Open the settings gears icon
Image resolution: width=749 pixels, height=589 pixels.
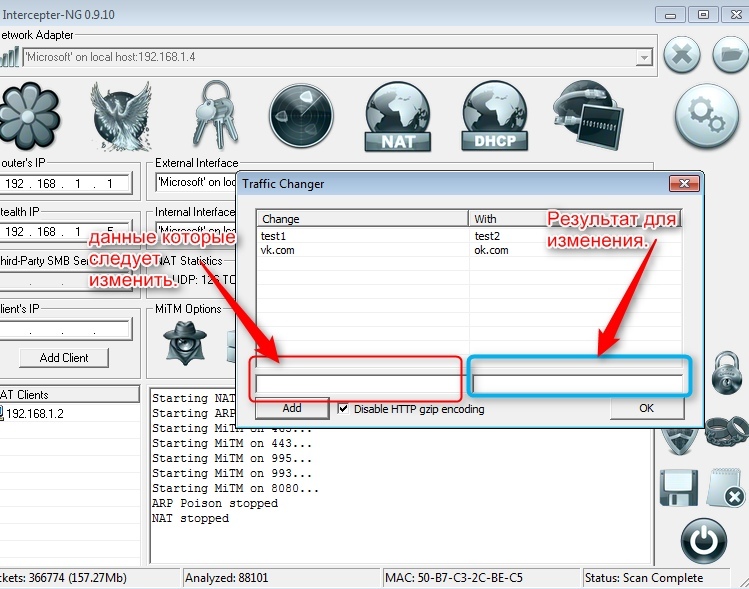(x=706, y=116)
